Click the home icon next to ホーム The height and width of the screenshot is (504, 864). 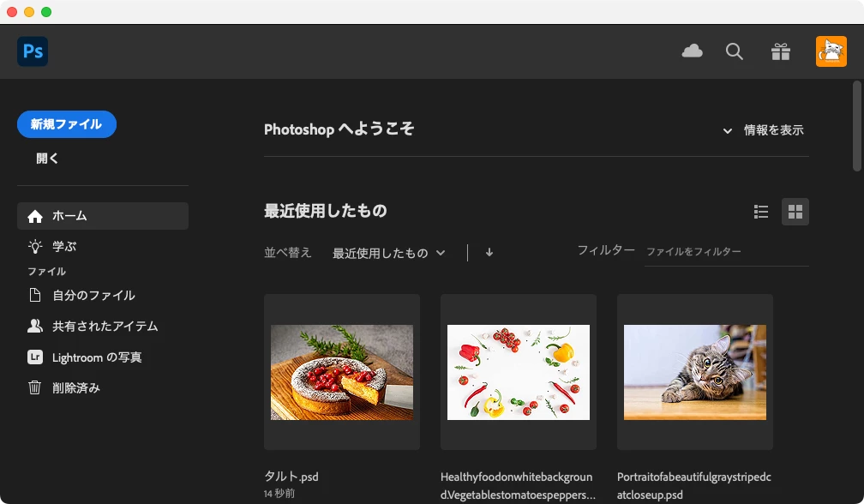coord(35,216)
